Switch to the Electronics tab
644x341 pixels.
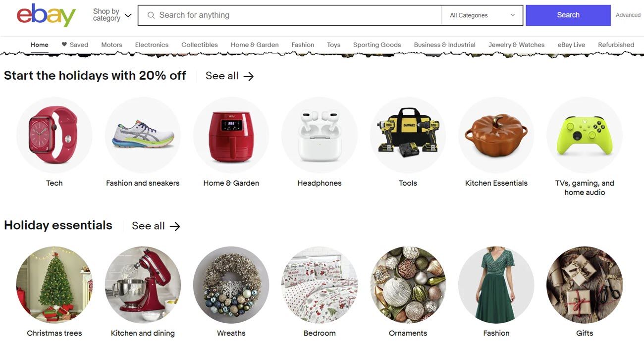tap(152, 45)
